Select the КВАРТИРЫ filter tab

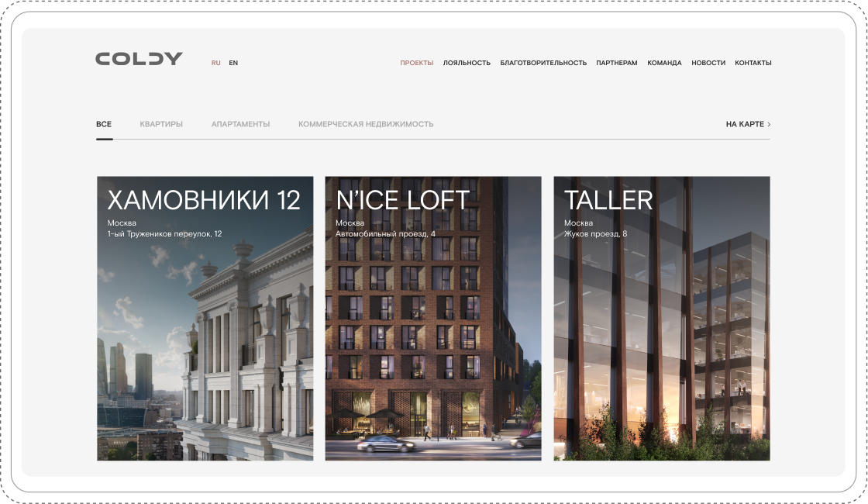pos(161,124)
